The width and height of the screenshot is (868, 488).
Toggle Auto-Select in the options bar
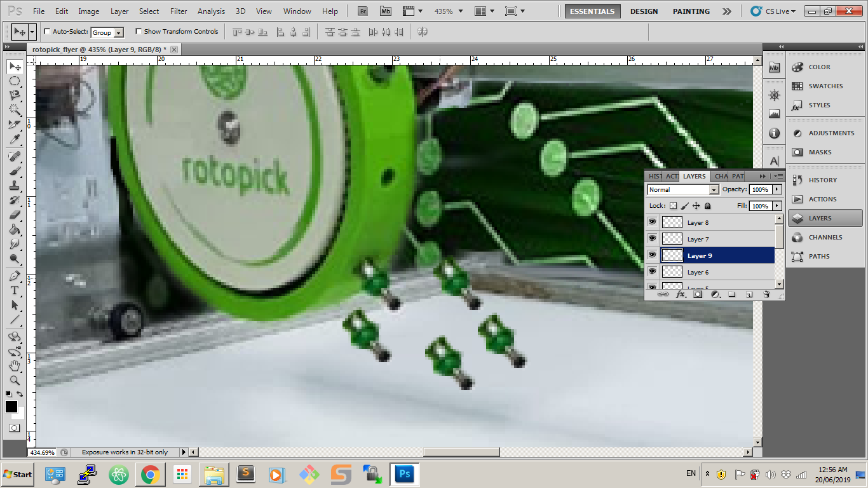tap(47, 31)
